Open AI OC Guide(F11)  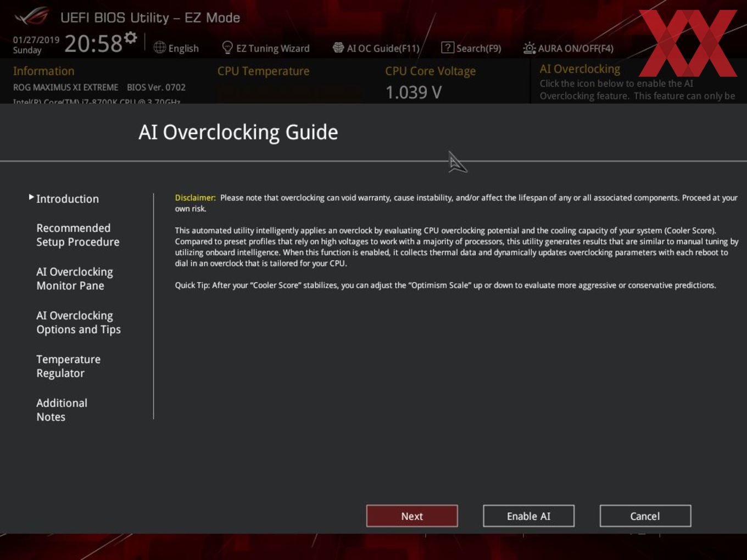pos(383,48)
